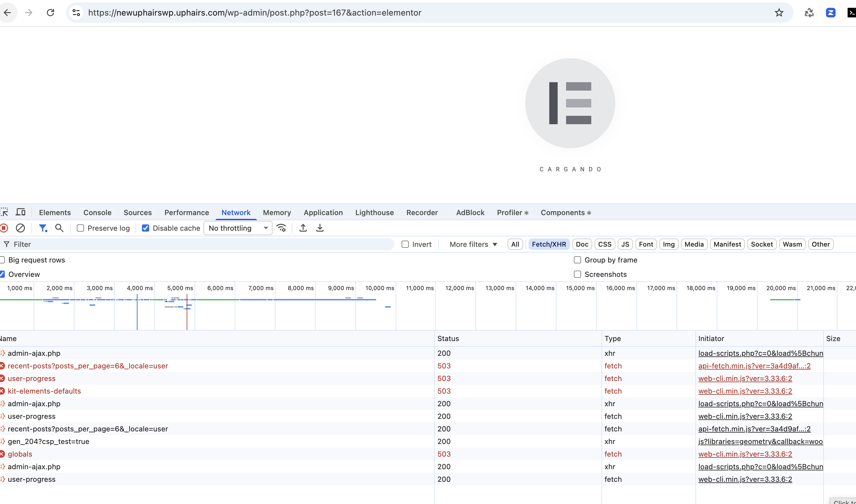Click the stop recording network log icon
856x504 pixels.
pyautogui.click(x=4, y=228)
